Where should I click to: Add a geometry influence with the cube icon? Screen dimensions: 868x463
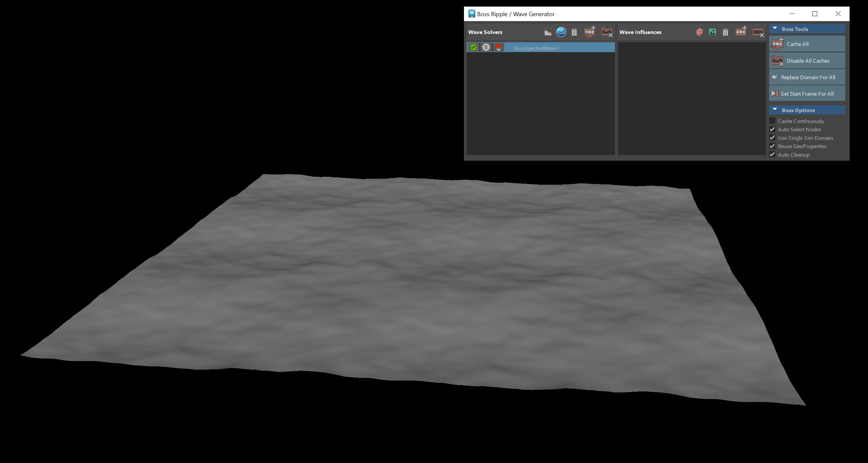(699, 32)
